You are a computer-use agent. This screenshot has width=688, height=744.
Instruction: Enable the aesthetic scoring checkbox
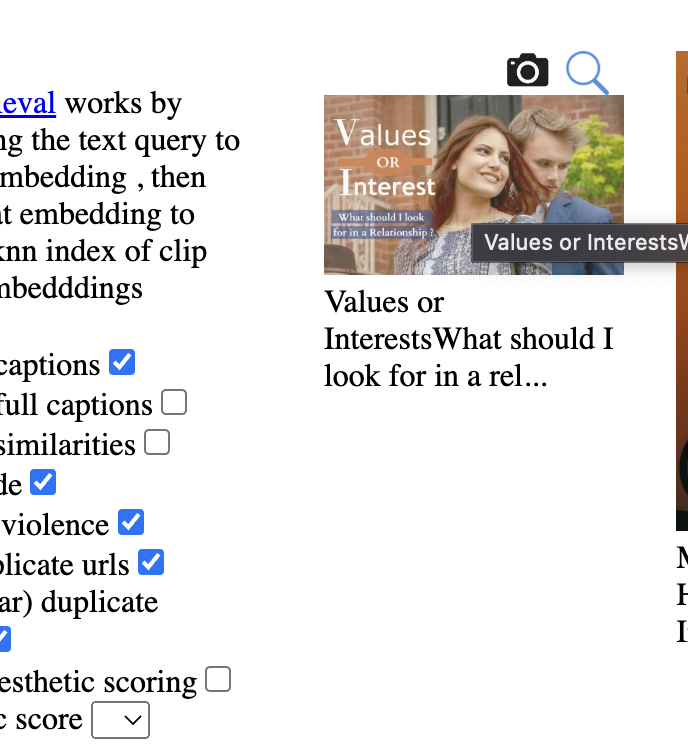tap(218, 679)
